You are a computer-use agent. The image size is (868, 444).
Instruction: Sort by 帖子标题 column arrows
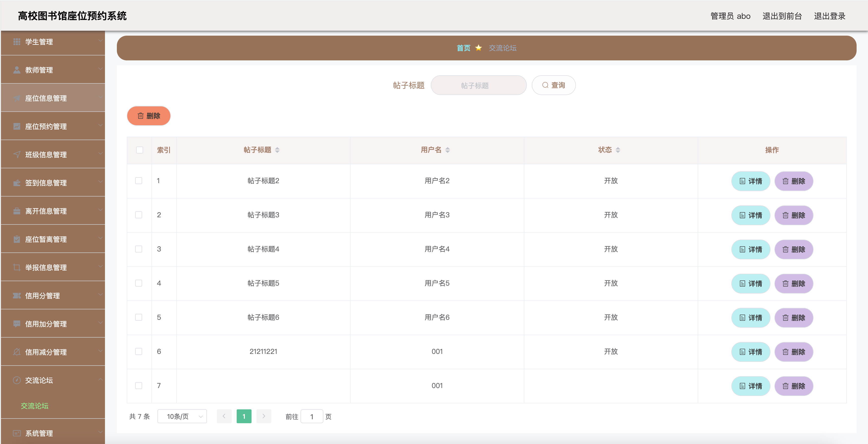(x=277, y=150)
